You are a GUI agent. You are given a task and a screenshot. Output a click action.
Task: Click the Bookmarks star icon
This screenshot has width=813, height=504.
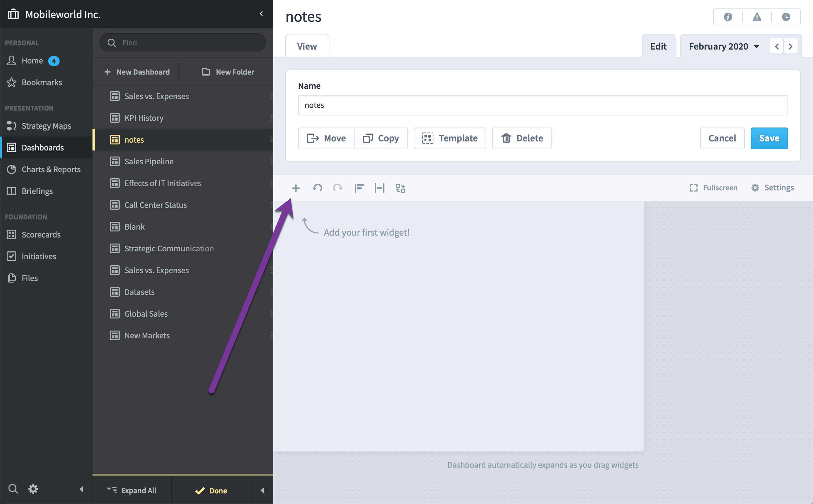tap(12, 82)
